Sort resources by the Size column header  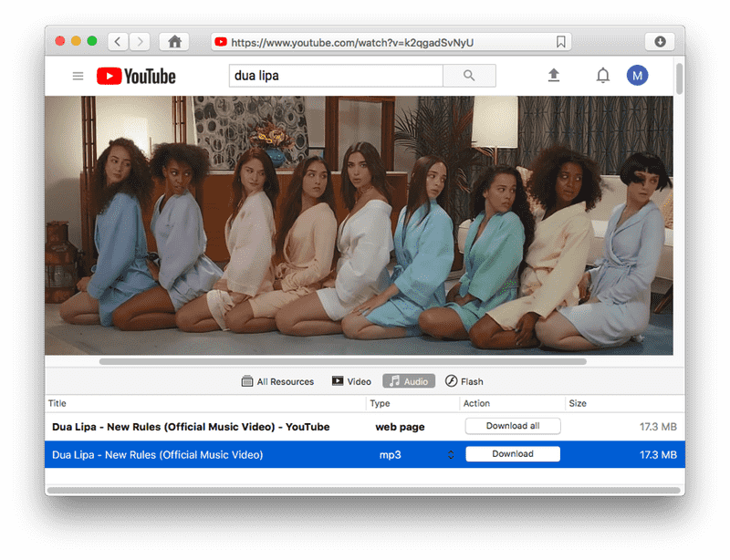625,403
